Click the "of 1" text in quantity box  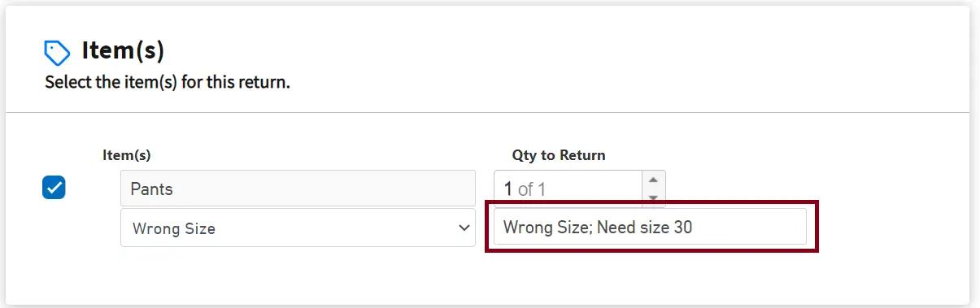coord(532,189)
